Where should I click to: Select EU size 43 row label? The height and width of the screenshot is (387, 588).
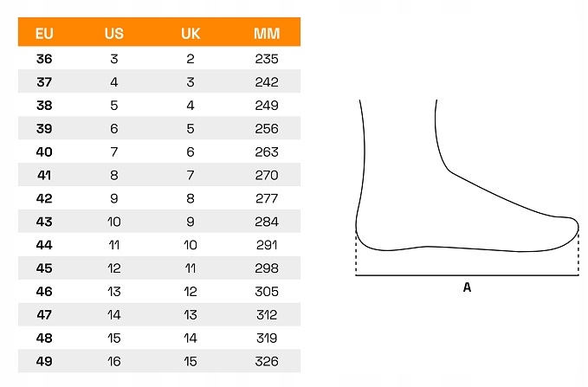(44, 222)
